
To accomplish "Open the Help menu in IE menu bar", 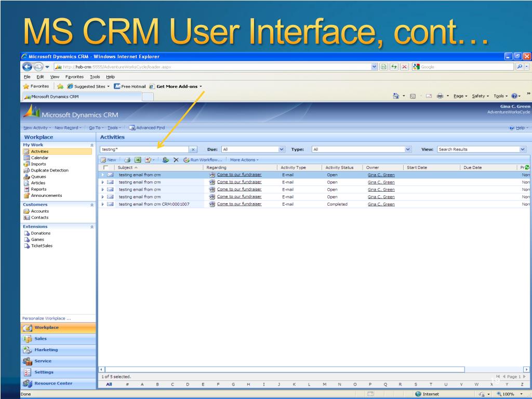I will click(111, 77).
